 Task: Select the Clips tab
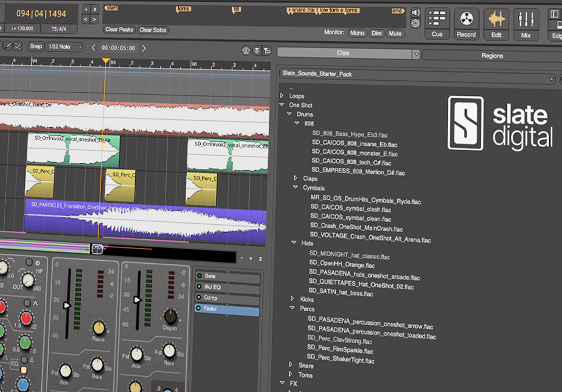(x=344, y=54)
